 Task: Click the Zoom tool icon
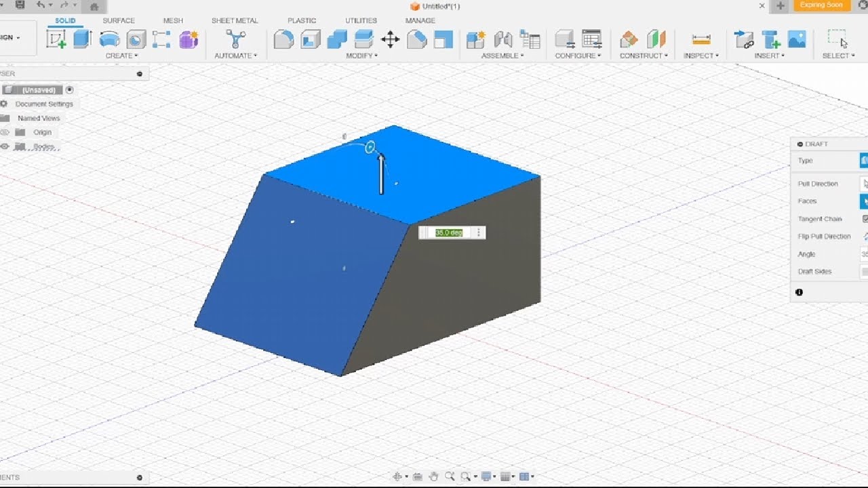[x=450, y=476]
